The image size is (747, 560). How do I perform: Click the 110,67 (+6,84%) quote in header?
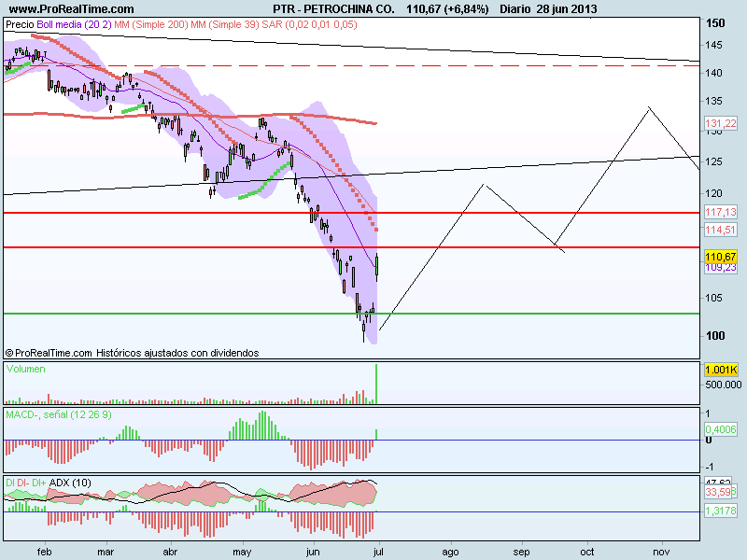coord(447,9)
